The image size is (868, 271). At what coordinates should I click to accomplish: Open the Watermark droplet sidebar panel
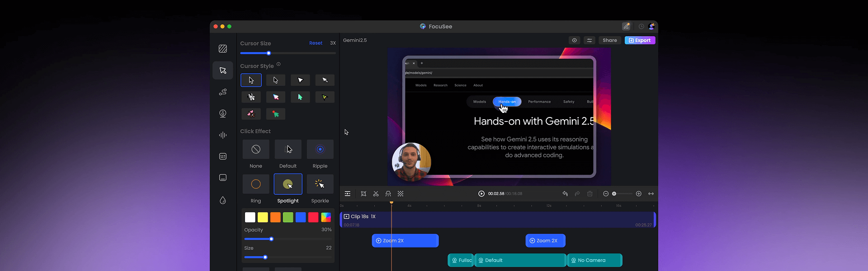[223, 200]
